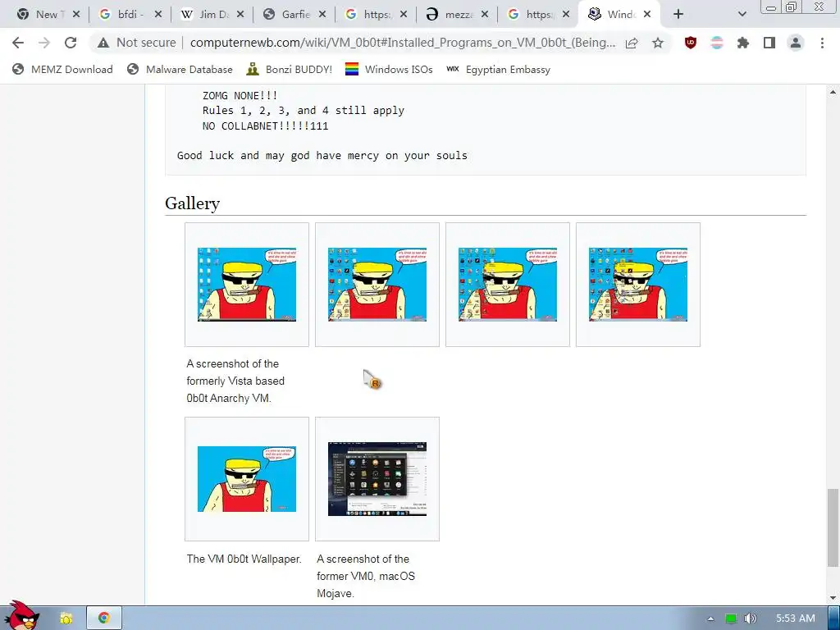Click the scrollbar up arrow
840x630 pixels.
tap(833, 92)
